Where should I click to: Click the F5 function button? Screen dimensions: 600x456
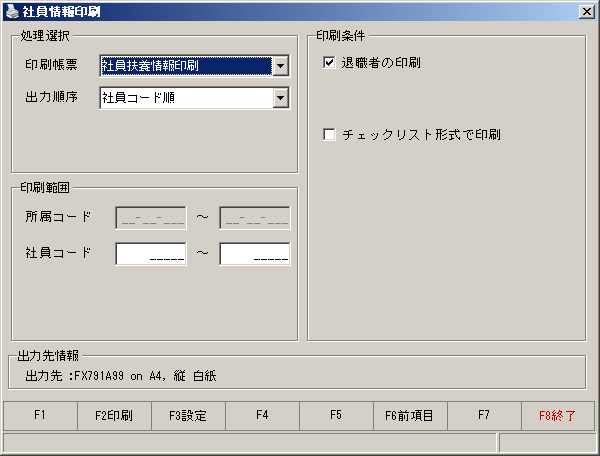click(336, 415)
